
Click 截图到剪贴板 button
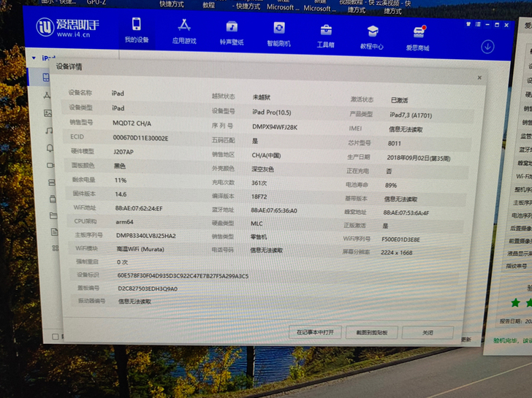point(371,332)
